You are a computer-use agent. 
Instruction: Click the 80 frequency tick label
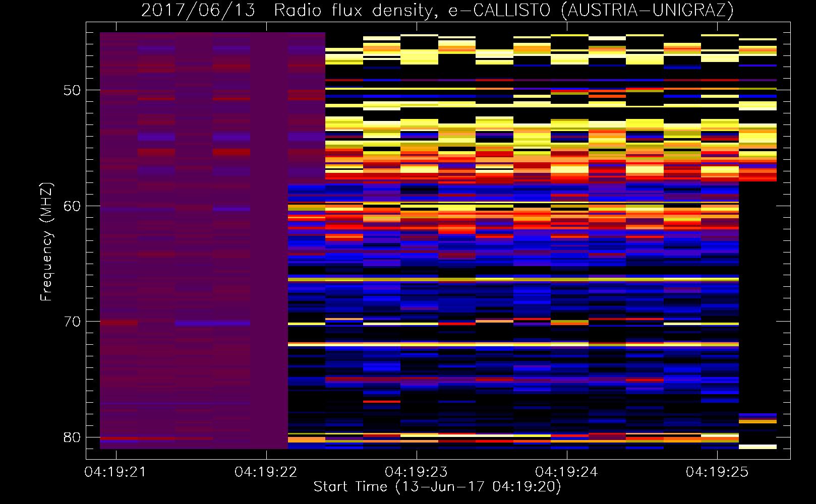click(x=72, y=437)
